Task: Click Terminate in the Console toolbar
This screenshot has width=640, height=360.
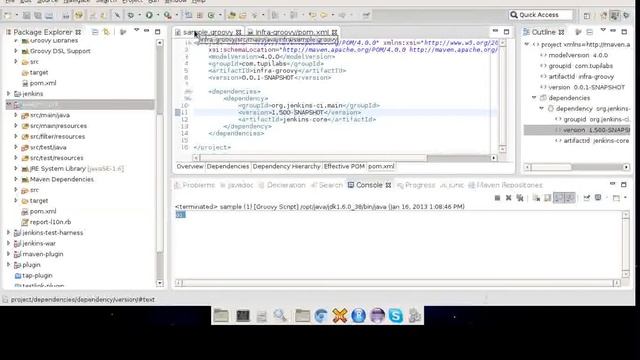Action: point(497,198)
